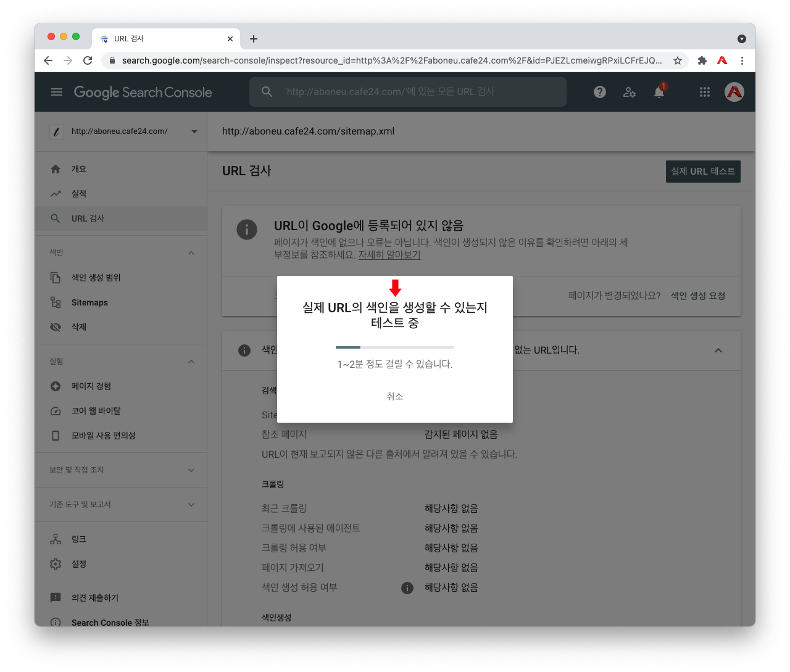Close the URL 검사 browser tab
Image resolution: width=790 pixels, height=672 pixels.
(x=230, y=39)
